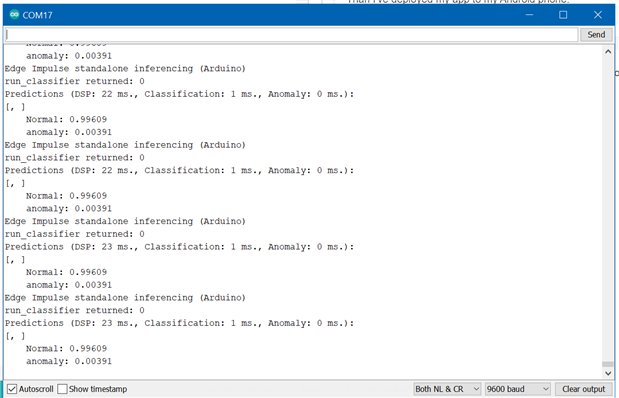This screenshot has width=619, height=398.
Task: Click the scrollbar up arrow
Action: (x=608, y=52)
